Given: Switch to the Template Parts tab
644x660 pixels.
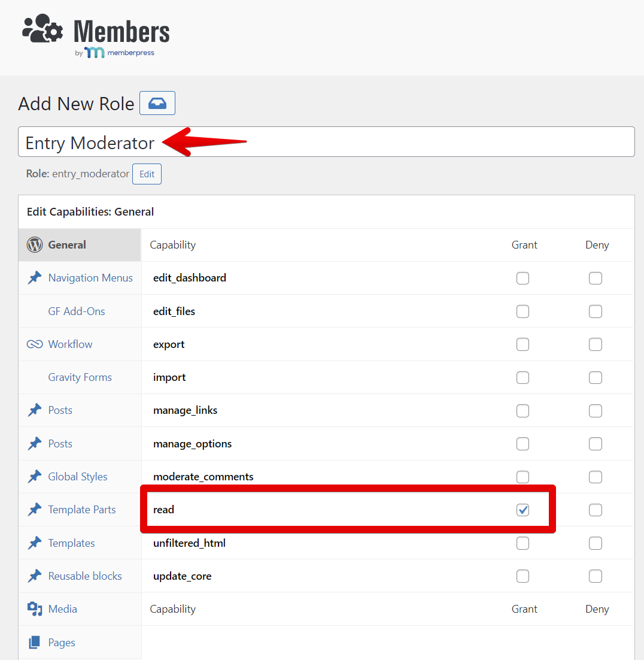Looking at the screenshot, I should point(82,510).
